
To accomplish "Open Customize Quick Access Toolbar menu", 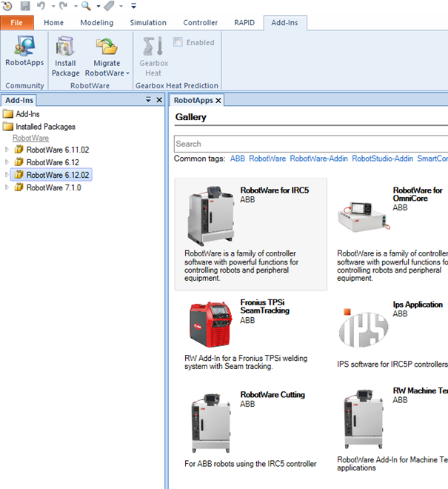I will 133,6.
